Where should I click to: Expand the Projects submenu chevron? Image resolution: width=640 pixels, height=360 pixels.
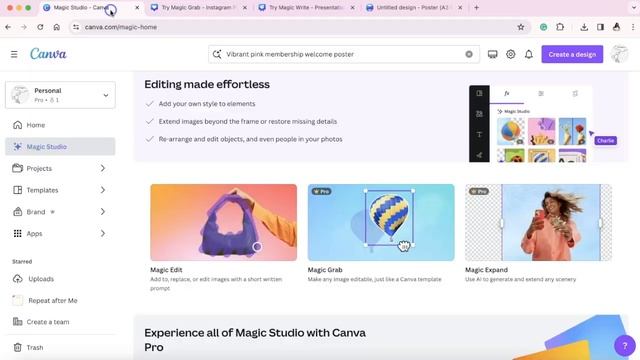click(x=103, y=168)
